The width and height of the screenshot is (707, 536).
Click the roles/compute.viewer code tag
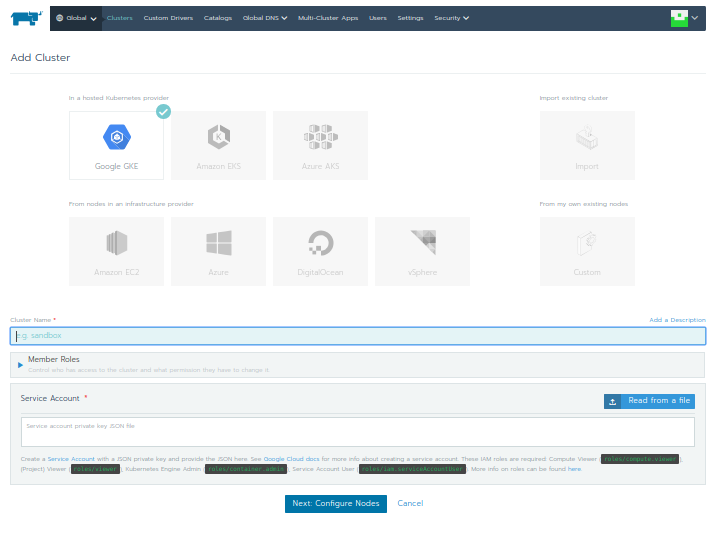(640, 459)
